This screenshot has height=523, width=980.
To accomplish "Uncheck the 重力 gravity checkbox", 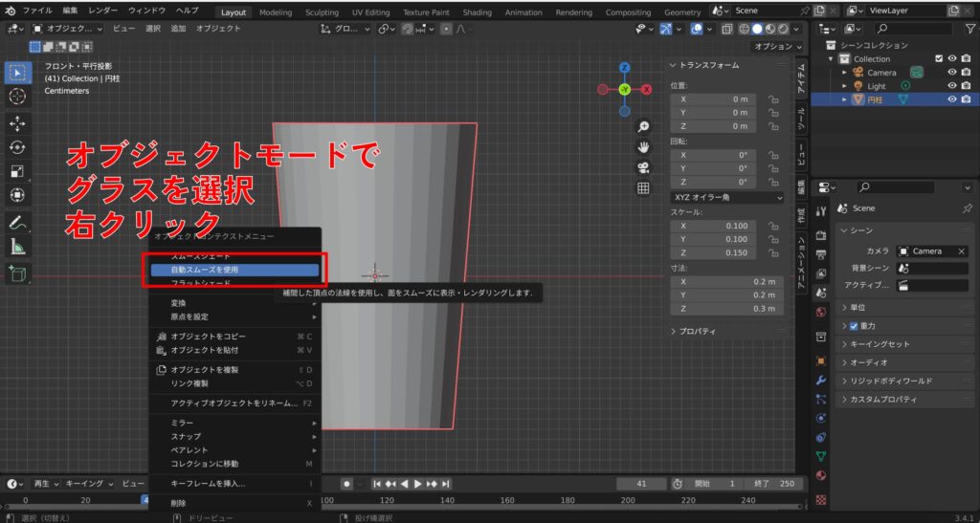I will (855, 326).
